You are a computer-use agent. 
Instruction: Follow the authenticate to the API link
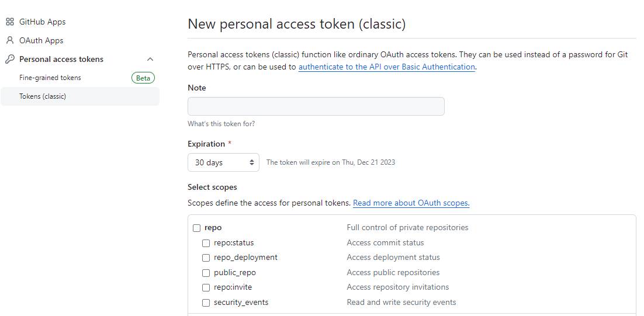[x=386, y=67]
